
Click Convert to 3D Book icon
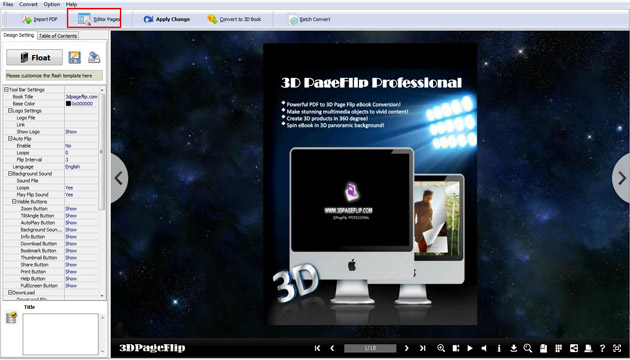(x=212, y=19)
